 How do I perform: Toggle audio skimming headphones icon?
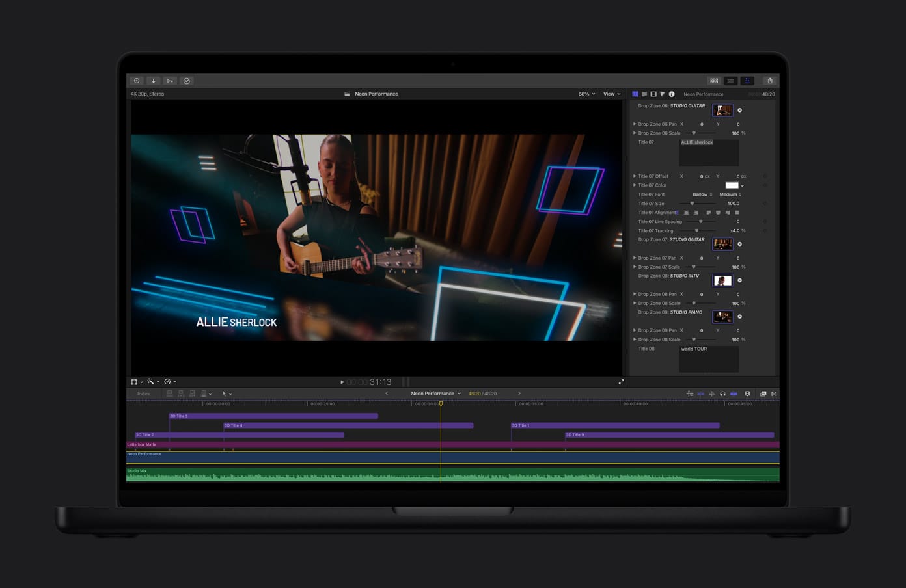(722, 394)
